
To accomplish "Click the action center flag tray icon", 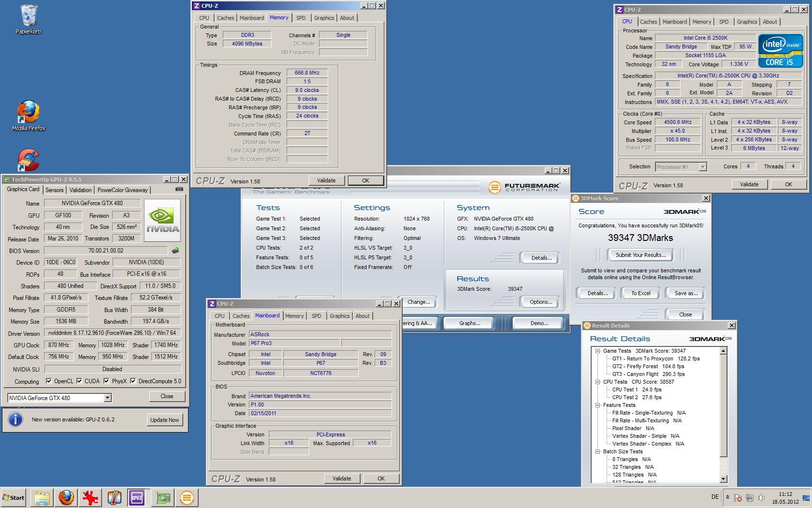I will click(738, 498).
